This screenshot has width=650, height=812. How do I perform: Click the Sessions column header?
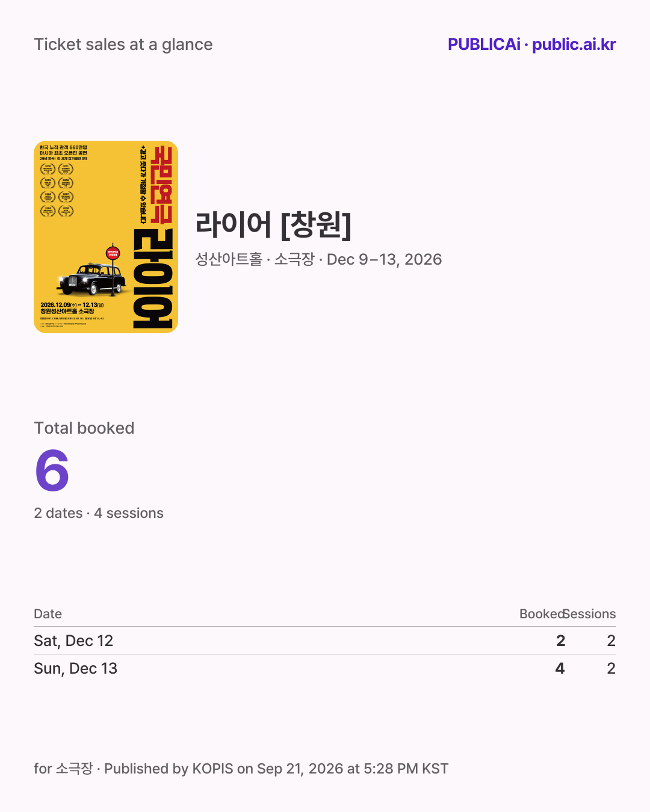coord(589,614)
